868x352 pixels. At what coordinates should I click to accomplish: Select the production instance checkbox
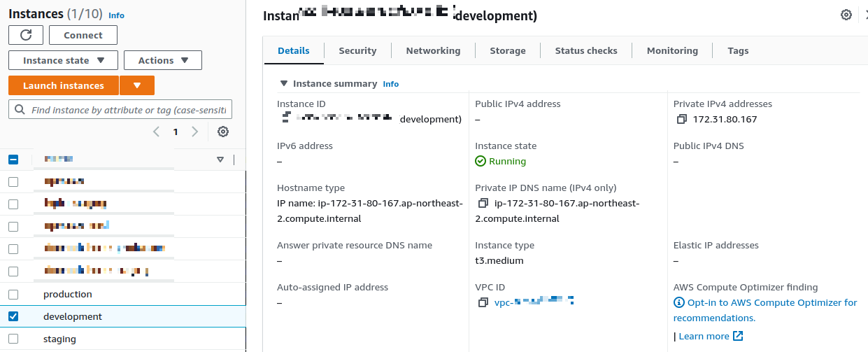tap(13, 294)
